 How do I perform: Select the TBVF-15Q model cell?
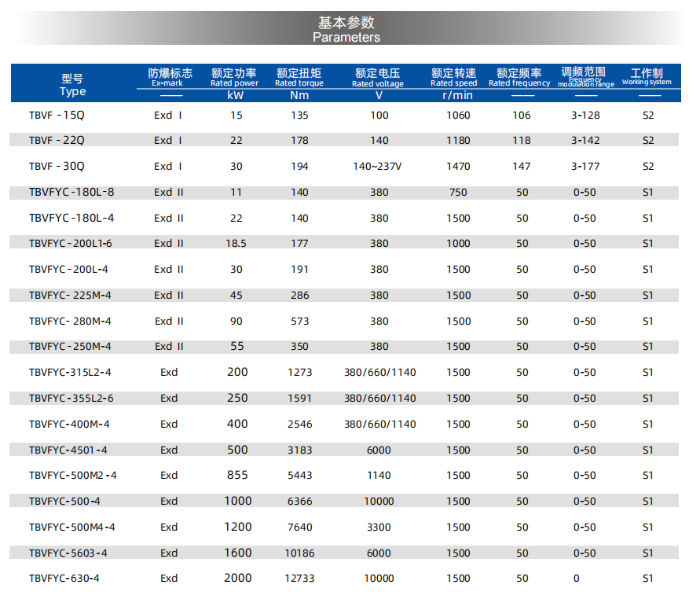[56, 115]
